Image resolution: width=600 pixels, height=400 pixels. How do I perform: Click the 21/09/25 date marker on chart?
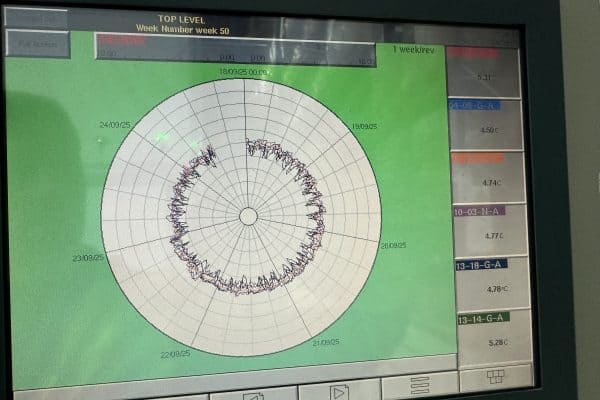click(x=325, y=343)
